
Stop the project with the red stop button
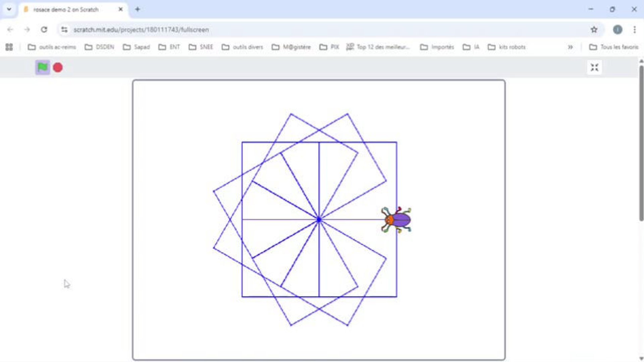58,68
